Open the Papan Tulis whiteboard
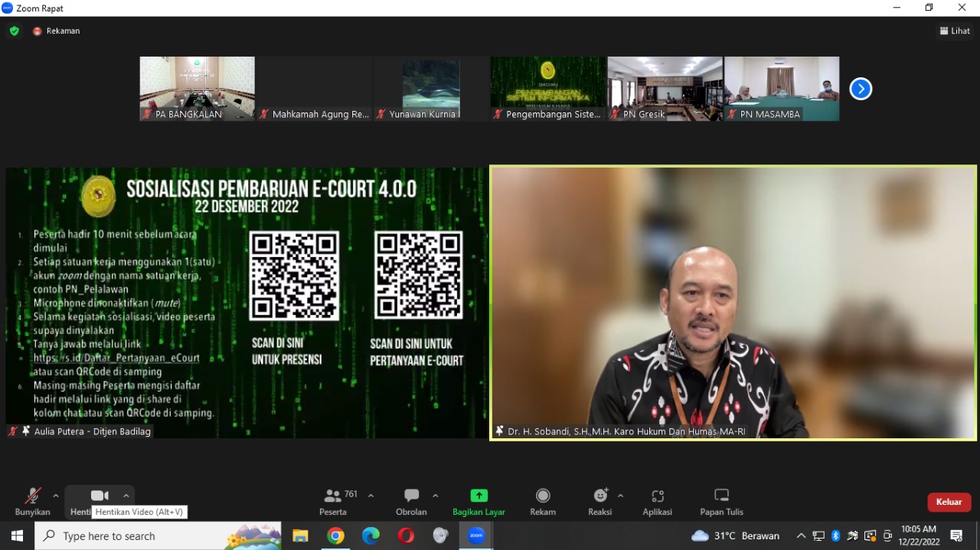The width and height of the screenshot is (980, 550). [x=721, y=502]
